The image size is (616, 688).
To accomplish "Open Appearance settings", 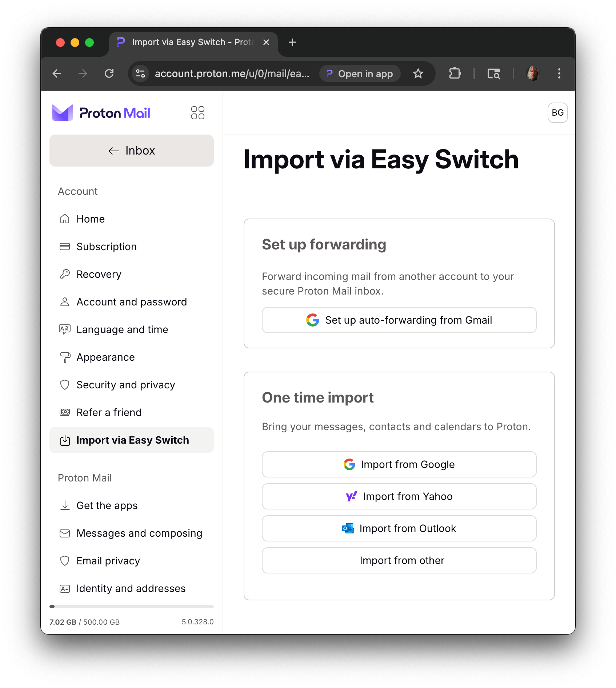I will tap(132, 357).
